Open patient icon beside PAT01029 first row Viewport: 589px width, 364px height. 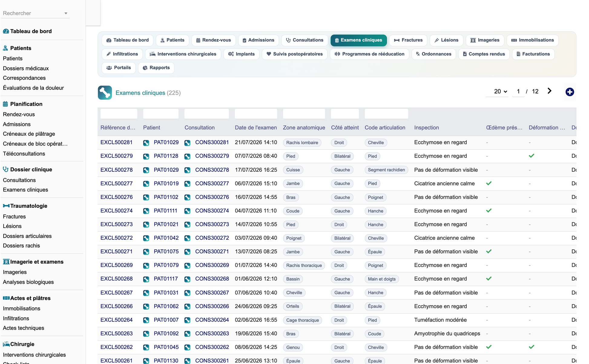[146, 143]
